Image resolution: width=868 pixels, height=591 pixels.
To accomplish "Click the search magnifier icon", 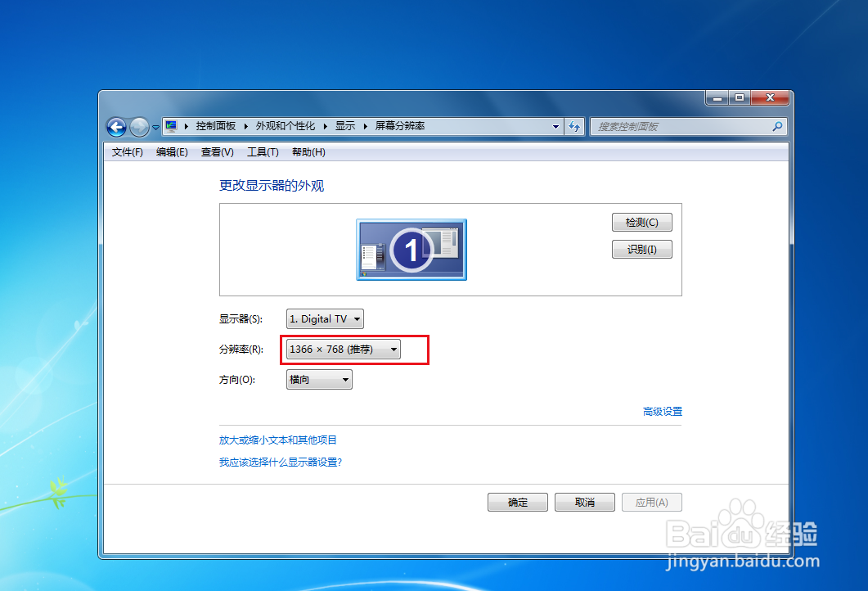I will [x=777, y=126].
